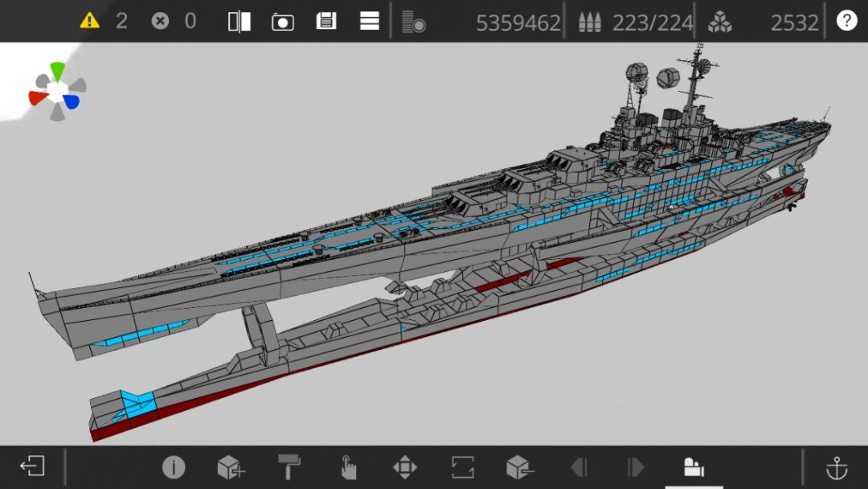Screen dimensions: 868x489
Task: Show errors via the X circle icon
Action: click(160, 21)
